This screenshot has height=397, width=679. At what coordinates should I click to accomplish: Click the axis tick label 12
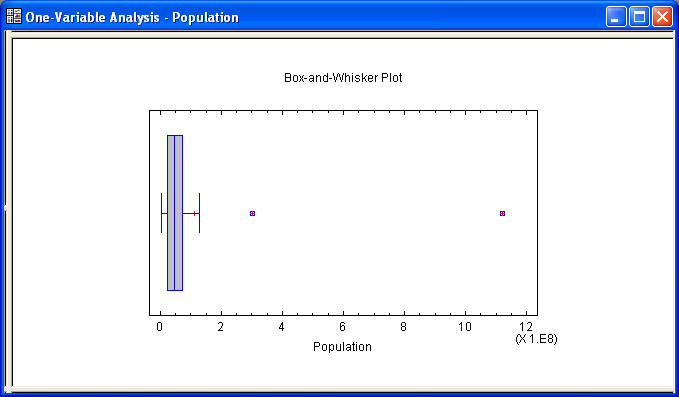(526, 327)
